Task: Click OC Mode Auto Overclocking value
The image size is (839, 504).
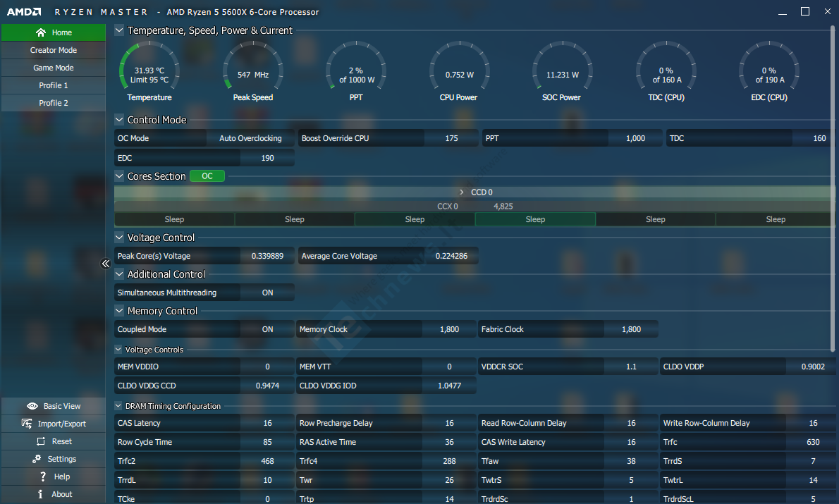Action: [x=250, y=138]
